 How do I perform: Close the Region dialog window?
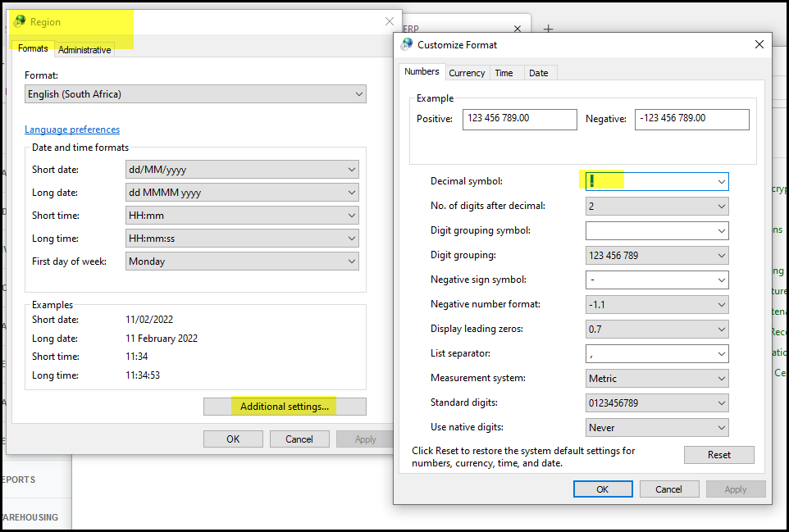coord(390,22)
